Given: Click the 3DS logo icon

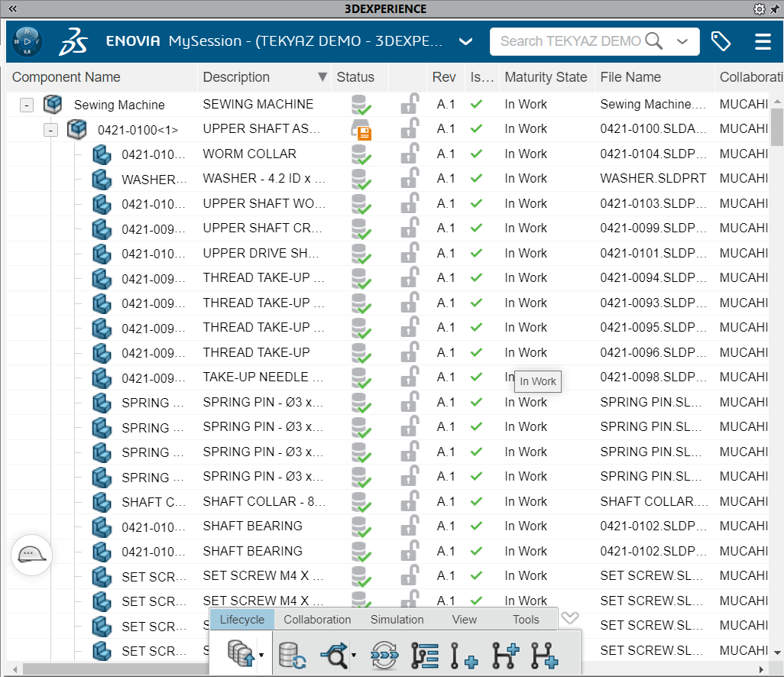Looking at the screenshot, I should [73, 41].
